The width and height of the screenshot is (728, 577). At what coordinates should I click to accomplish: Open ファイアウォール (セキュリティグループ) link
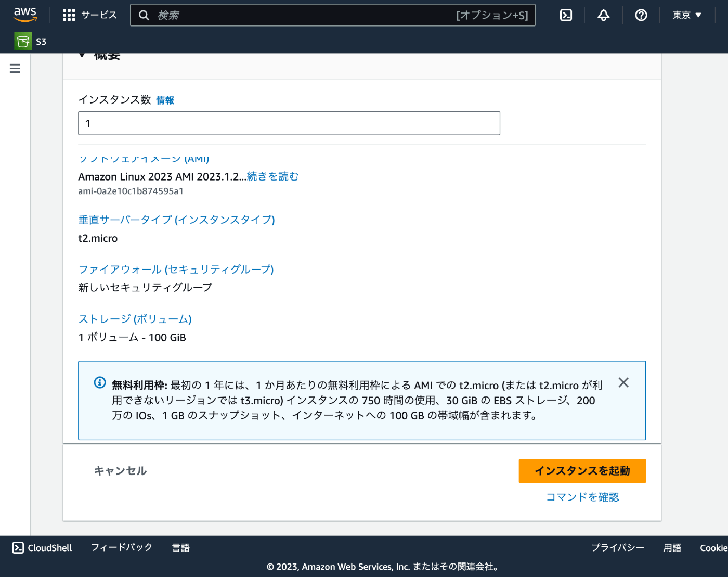click(x=176, y=269)
